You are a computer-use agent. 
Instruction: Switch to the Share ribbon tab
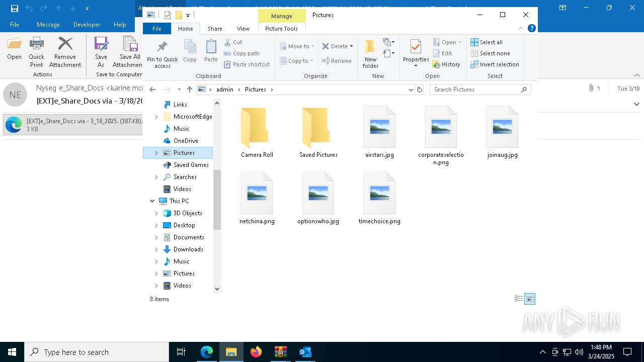(x=215, y=29)
